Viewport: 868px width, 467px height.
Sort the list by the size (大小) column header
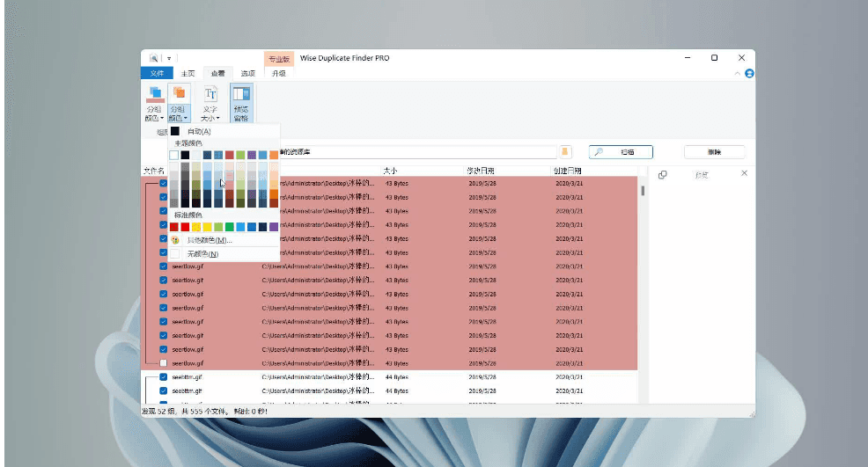point(390,170)
